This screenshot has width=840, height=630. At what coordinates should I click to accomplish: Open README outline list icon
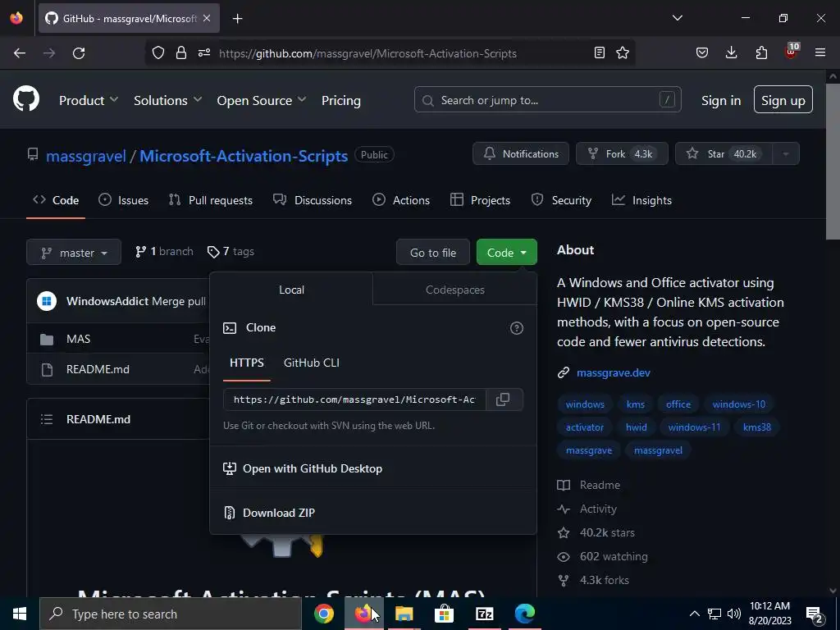47,419
